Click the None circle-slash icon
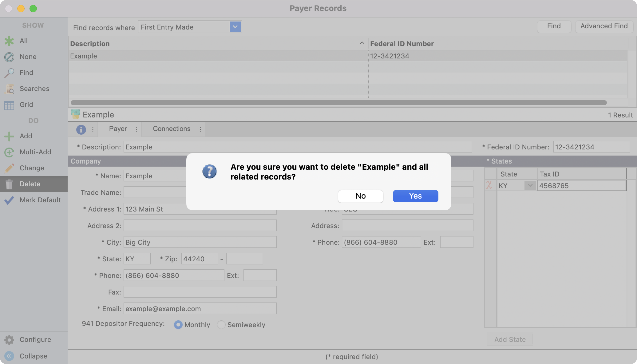 pyautogui.click(x=9, y=57)
